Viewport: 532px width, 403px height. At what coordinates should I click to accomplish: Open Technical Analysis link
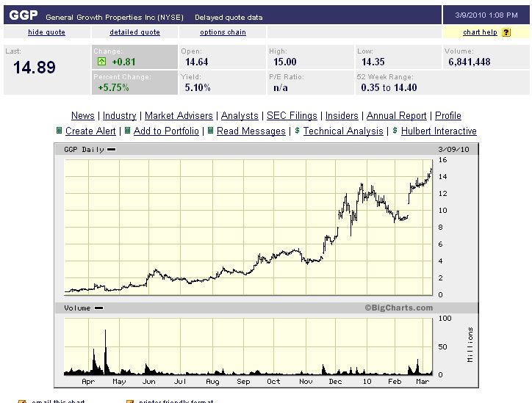click(x=343, y=131)
